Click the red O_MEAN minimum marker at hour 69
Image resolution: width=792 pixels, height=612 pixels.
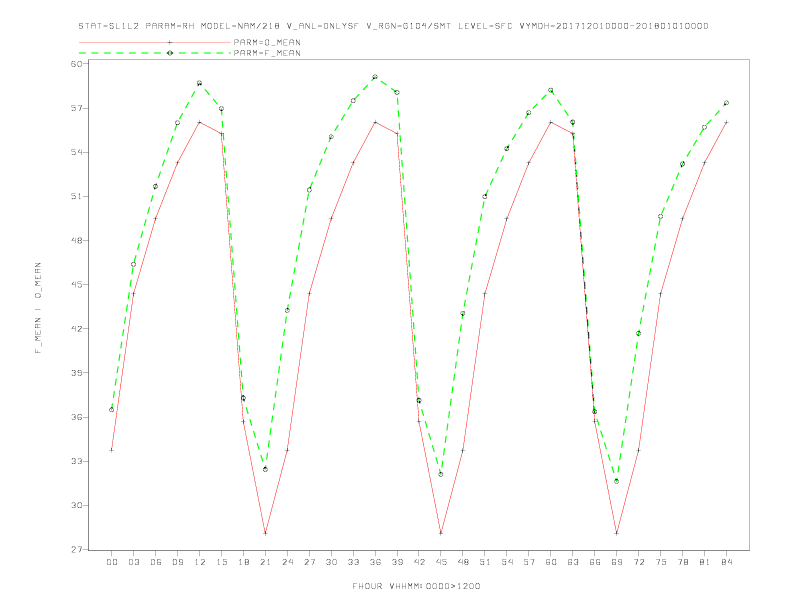[x=617, y=533]
